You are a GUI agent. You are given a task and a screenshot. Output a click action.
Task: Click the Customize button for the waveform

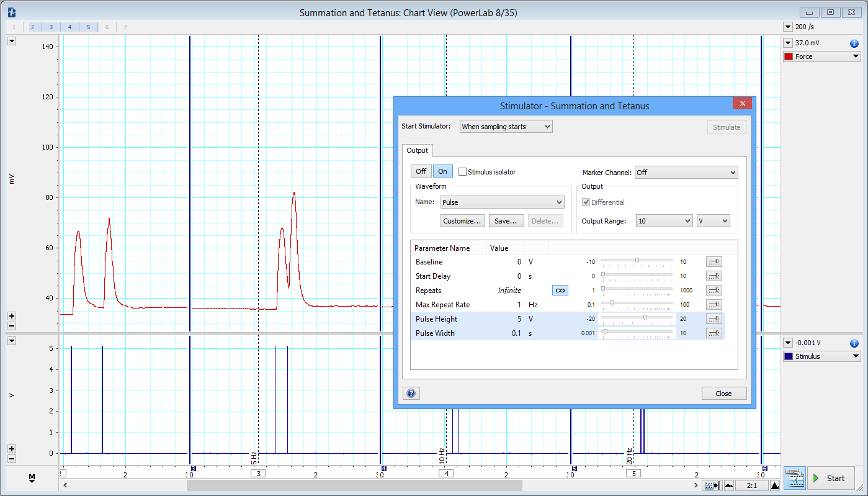coord(462,220)
